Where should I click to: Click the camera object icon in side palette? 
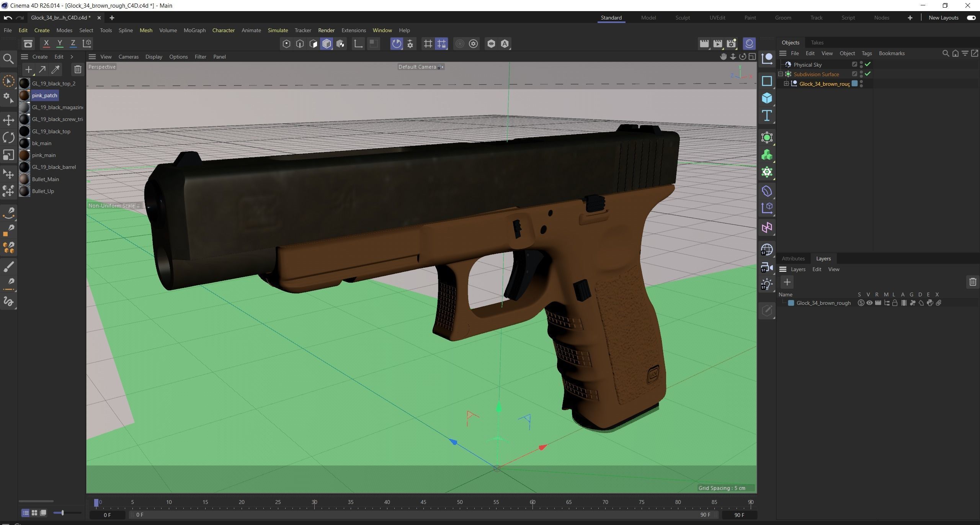click(x=767, y=267)
